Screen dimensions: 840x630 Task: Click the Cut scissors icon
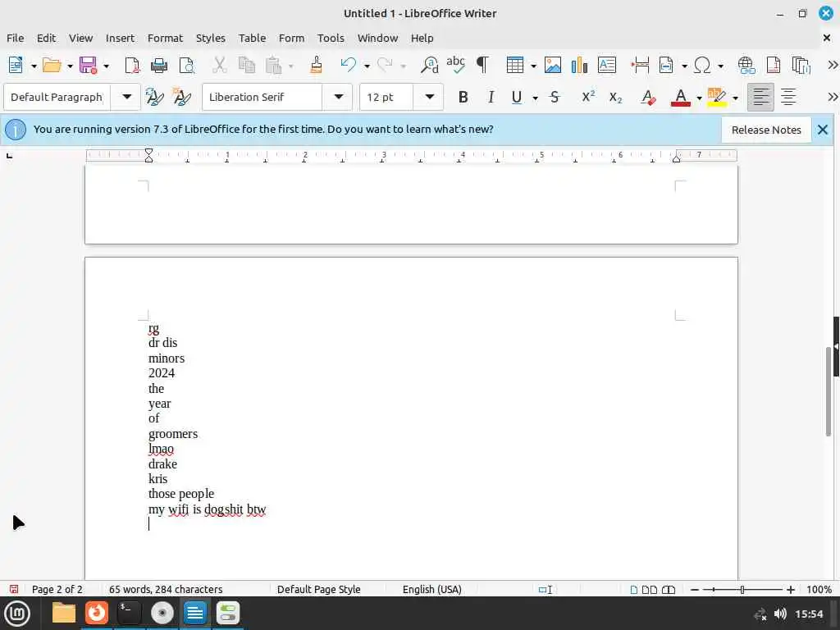[x=219, y=66]
